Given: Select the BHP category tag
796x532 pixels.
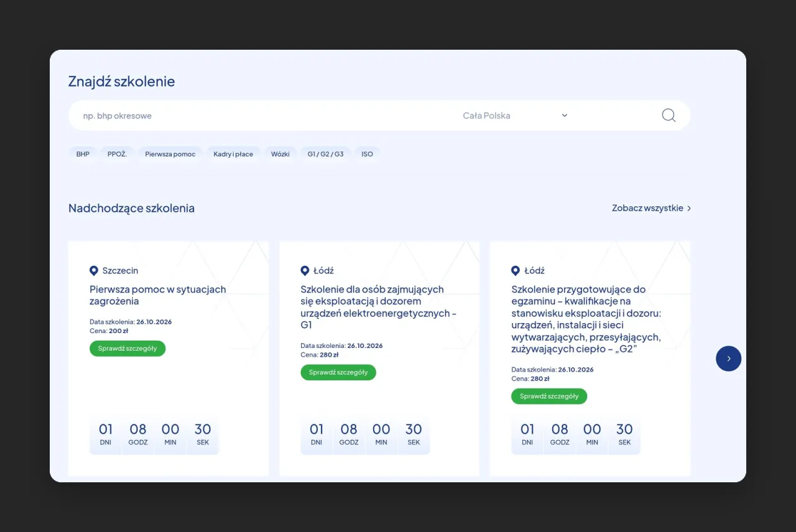Looking at the screenshot, I should [x=83, y=154].
